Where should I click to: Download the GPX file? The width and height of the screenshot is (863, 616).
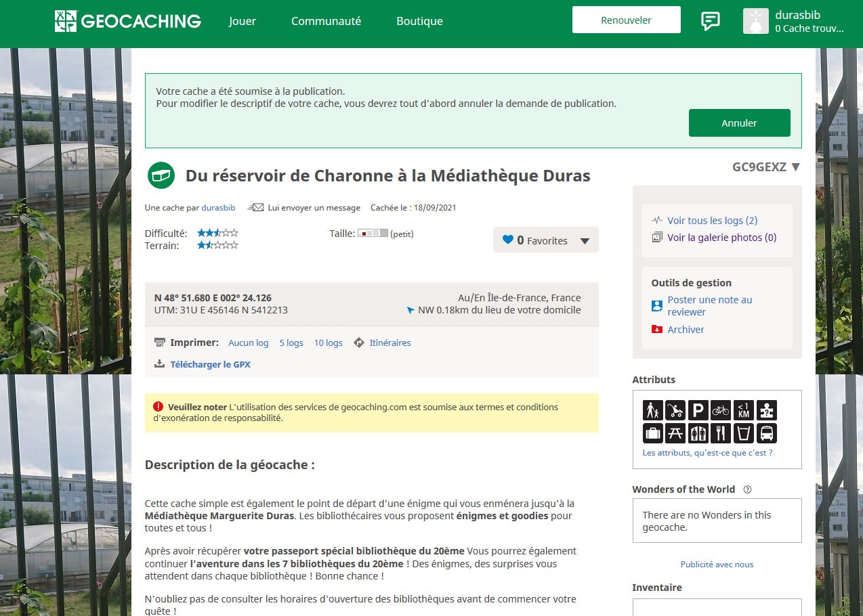pos(210,364)
